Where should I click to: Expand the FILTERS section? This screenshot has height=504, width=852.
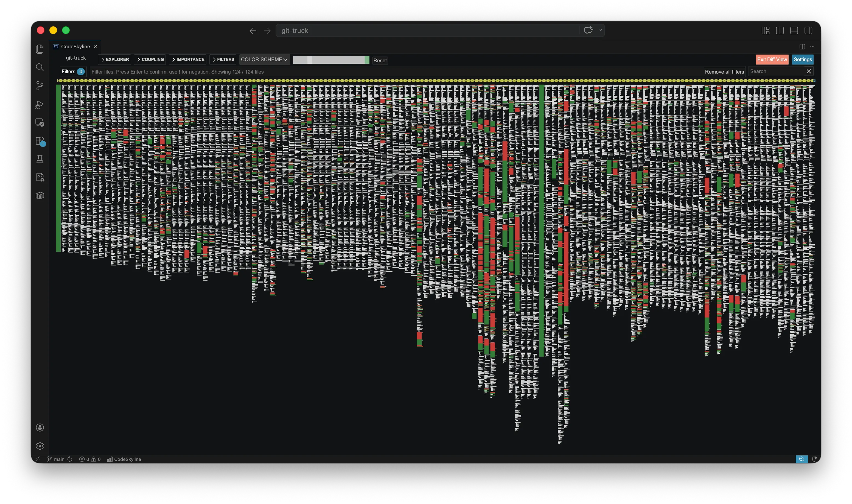(223, 60)
